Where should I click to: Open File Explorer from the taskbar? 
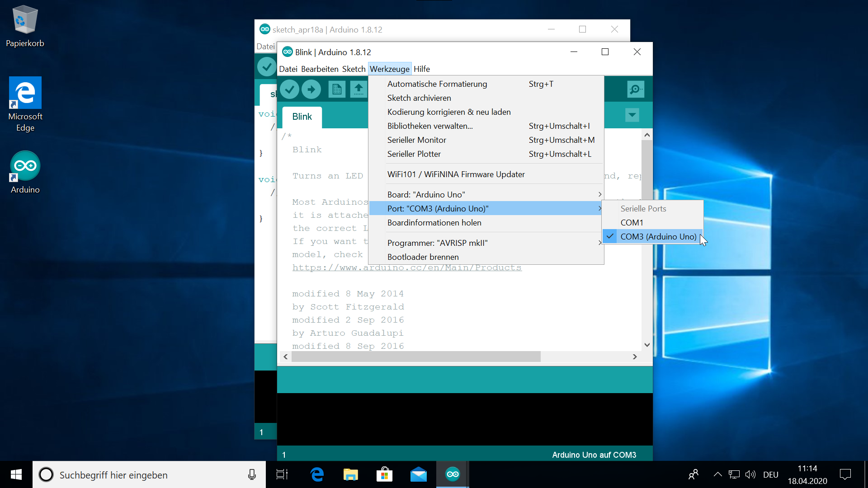(350, 474)
